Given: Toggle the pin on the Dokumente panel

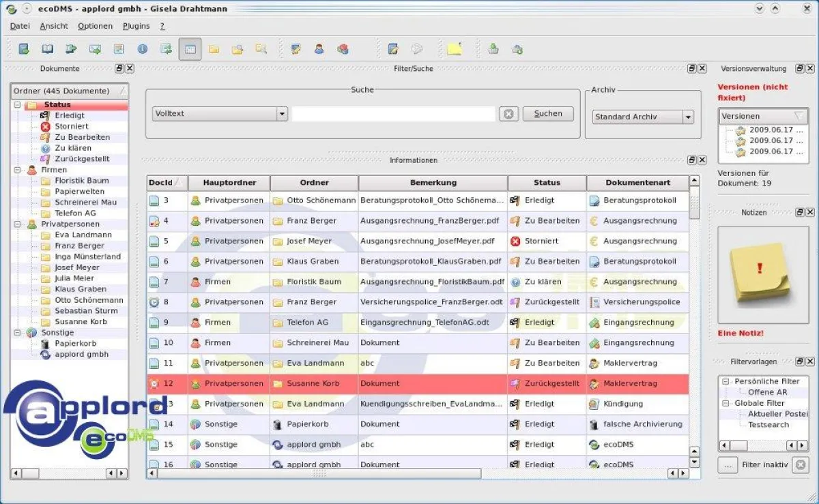Looking at the screenshot, I should click(x=117, y=68).
